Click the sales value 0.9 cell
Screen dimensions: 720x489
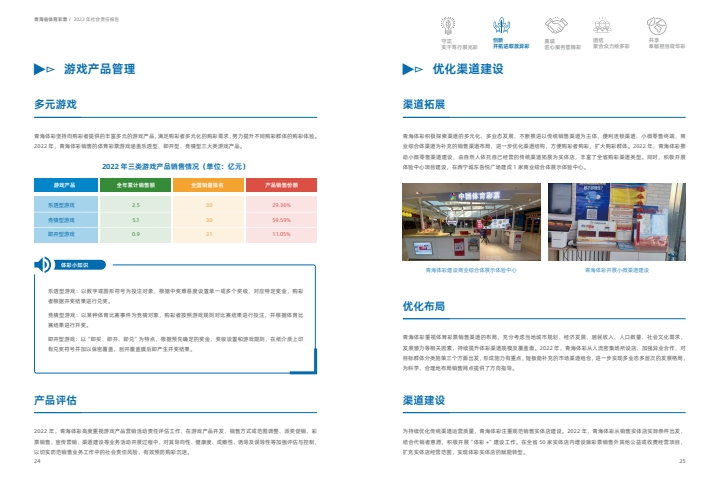click(x=135, y=235)
